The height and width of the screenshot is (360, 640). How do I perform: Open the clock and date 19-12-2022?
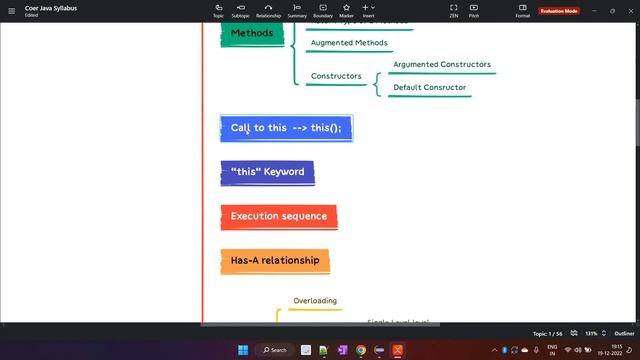[x=610, y=350]
